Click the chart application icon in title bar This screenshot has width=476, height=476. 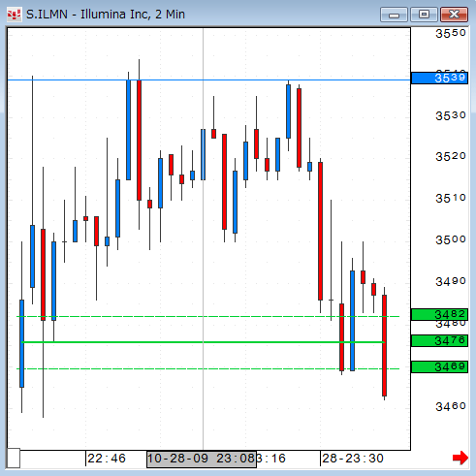coord(15,15)
